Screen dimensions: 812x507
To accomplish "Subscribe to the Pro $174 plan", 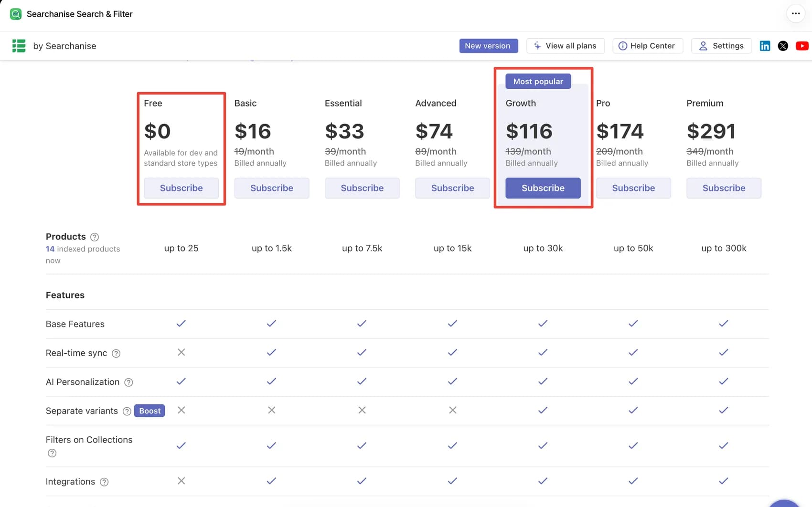I will click(x=633, y=188).
